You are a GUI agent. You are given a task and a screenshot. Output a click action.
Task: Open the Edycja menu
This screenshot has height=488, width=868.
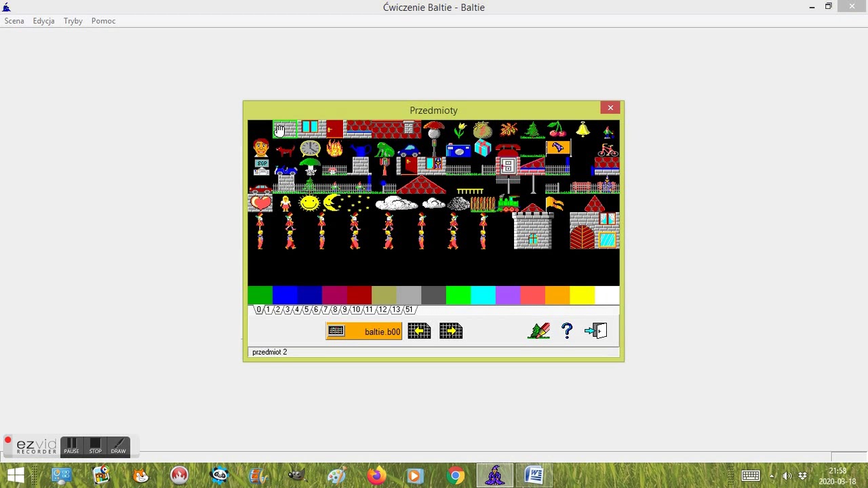pyautogui.click(x=43, y=21)
